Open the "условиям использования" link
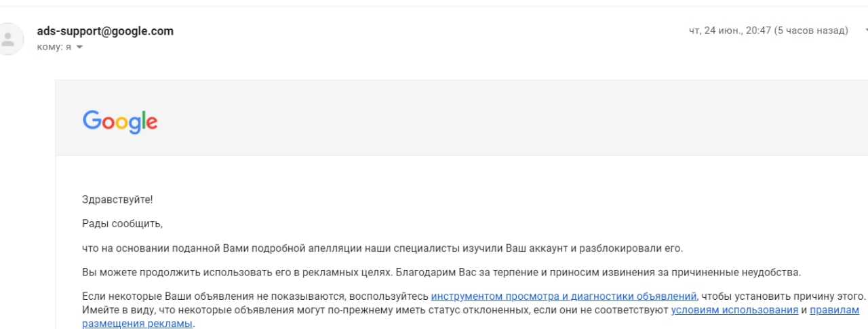868x329 pixels. coord(734,310)
